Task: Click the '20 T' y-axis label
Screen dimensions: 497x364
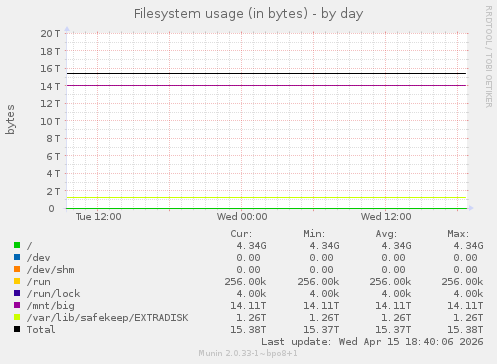Action: coord(50,33)
